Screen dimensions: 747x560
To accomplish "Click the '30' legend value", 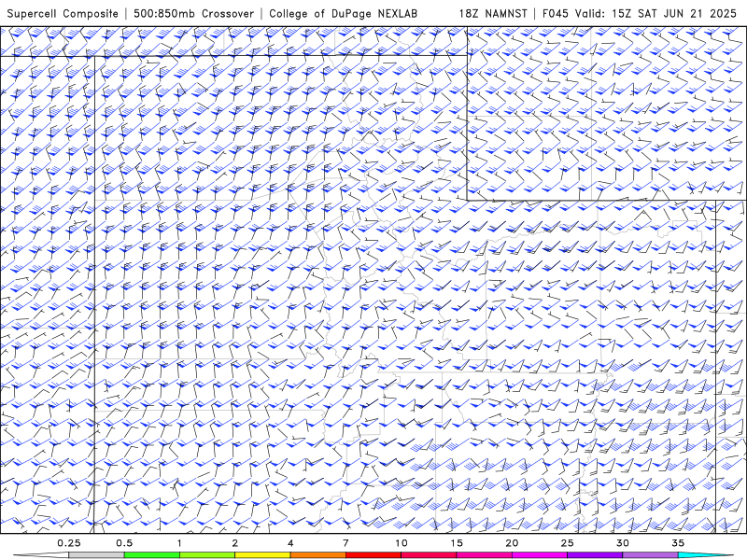I will (x=623, y=543).
